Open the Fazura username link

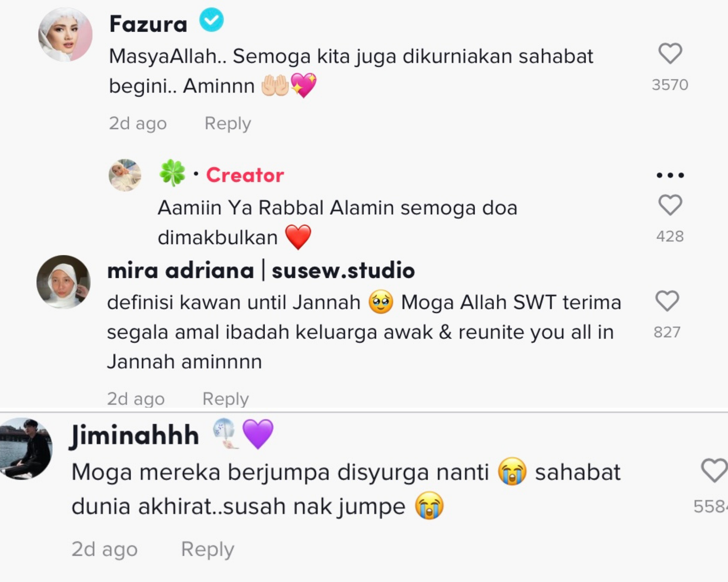click(148, 24)
